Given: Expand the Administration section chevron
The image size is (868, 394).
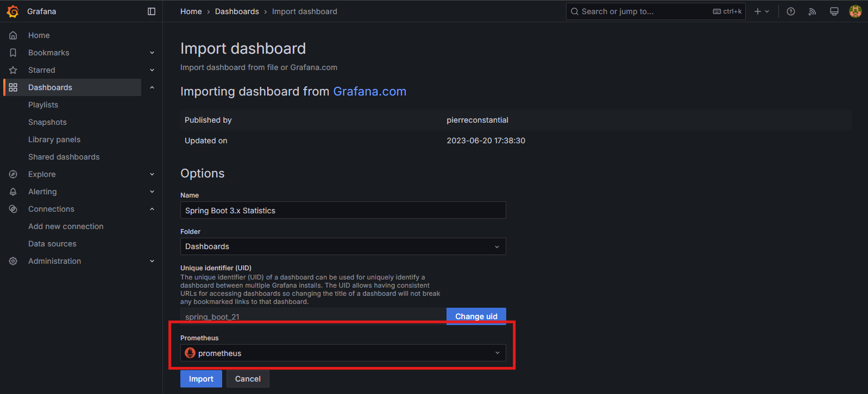Looking at the screenshot, I should coord(152,261).
